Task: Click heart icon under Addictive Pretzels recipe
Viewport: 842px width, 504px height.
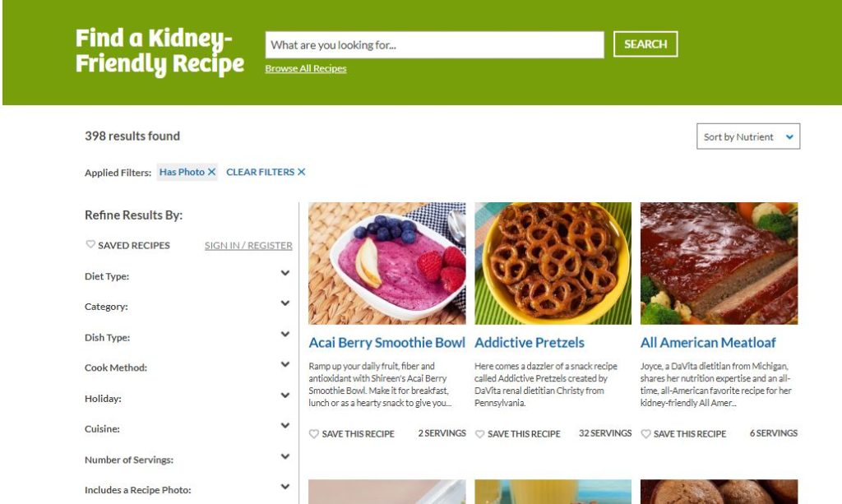Action: pyautogui.click(x=480, y=433)
